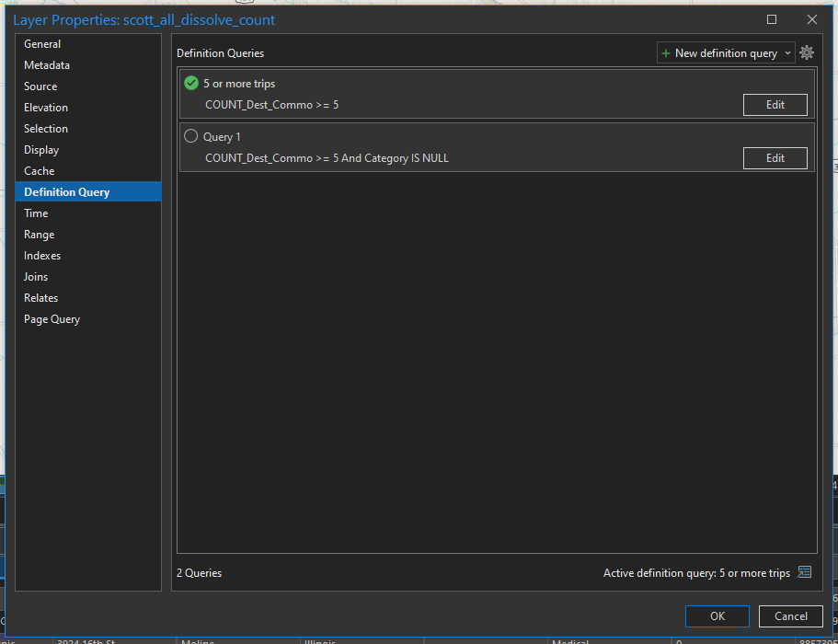Dismiss the dialog with Cancel

pos(790,616)
